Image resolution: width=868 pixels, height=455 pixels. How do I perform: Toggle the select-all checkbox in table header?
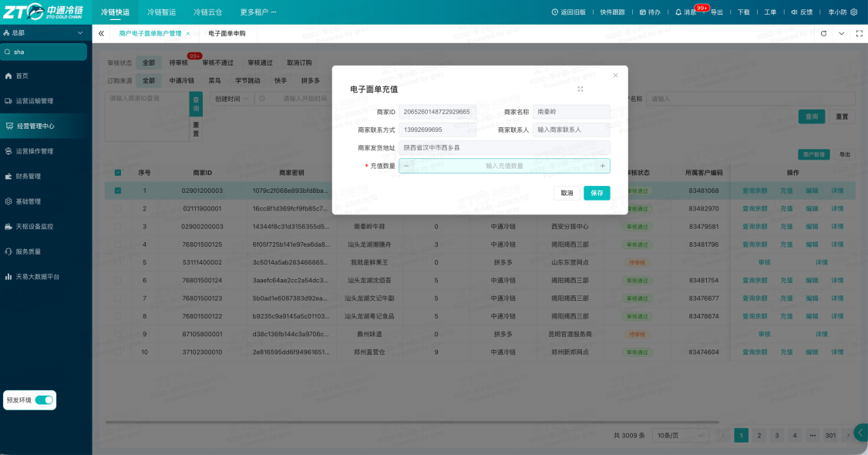point(118,173)
